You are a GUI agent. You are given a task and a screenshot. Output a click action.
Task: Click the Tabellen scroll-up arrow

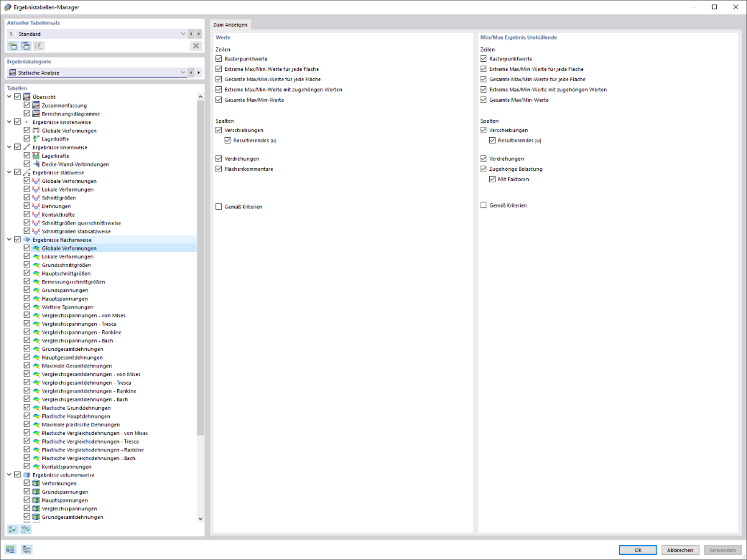click(x=200, y=97)
